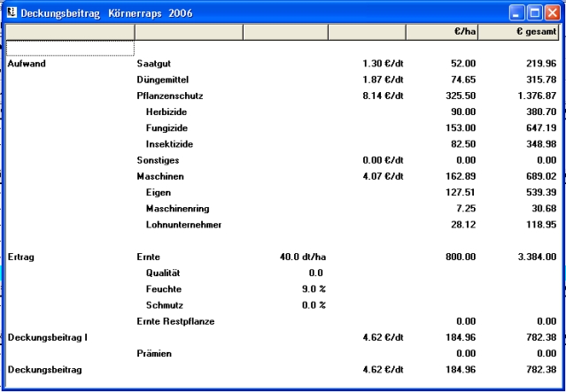Maximize the Deckungsbeitrag window

(535, 12)
